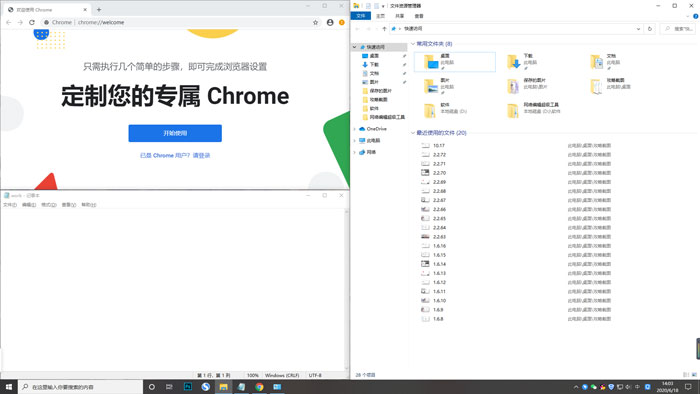The image size is (700, 394).
Task: Open Explorer 查看 ribbon tab
Action: [x=419, y=16]
